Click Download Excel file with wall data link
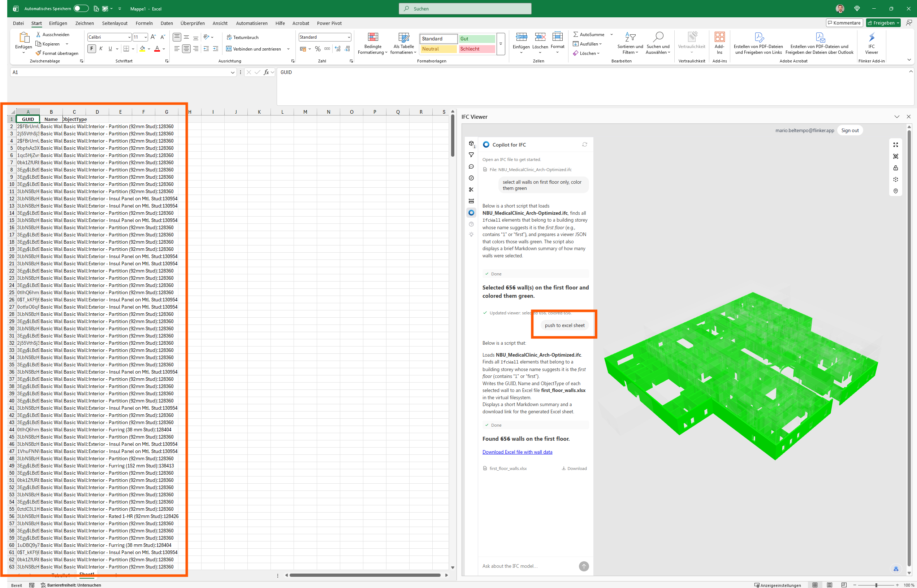 coord(517,452)
